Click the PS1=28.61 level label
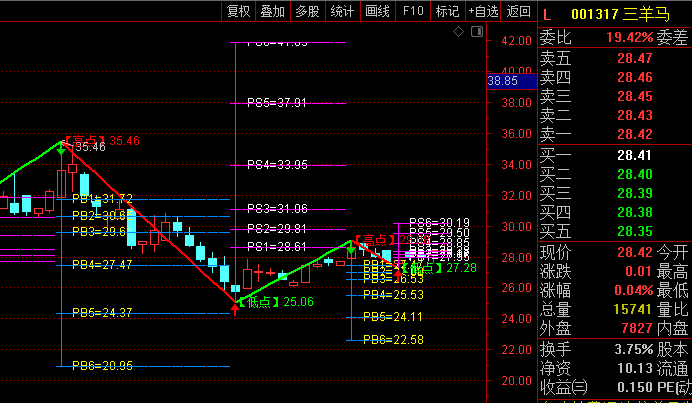This screenshot has height=403, width=692. (x=277, y=247)
